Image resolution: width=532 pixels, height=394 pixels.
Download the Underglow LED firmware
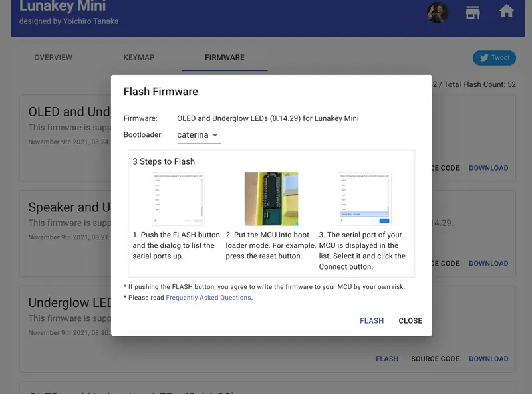(488, 359)
